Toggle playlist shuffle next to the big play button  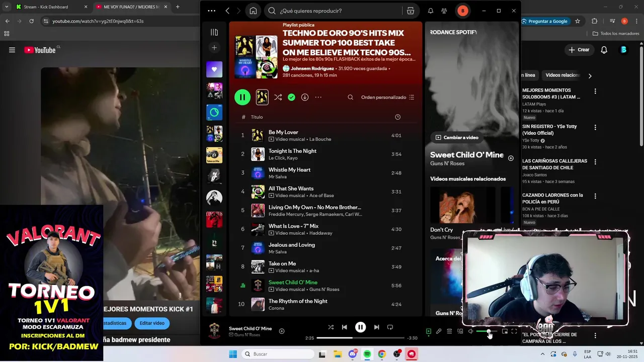click(x=278, y=97)
